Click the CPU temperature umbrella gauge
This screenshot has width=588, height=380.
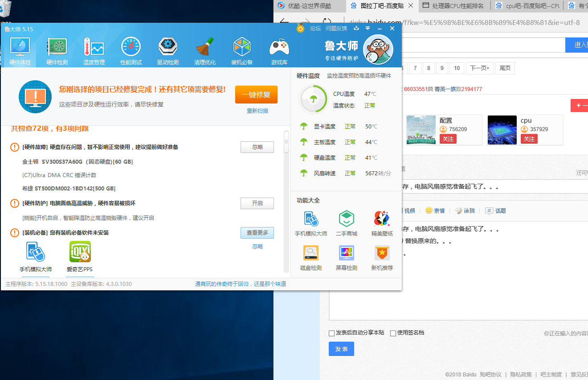(x=313, y=99)
